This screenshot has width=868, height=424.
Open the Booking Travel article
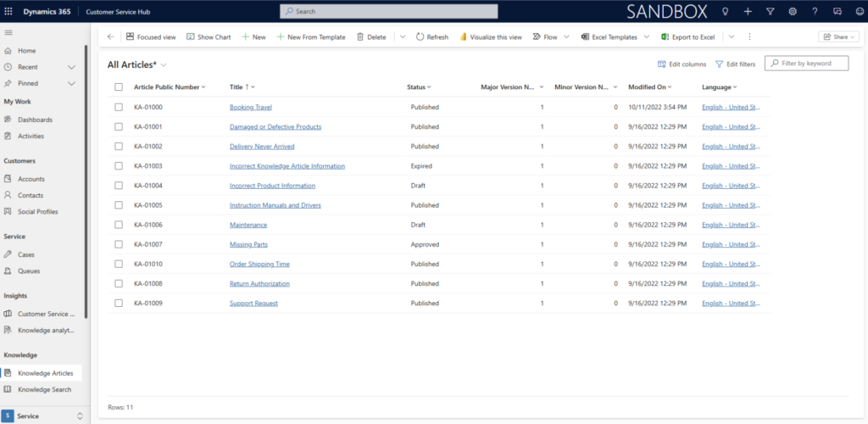tap(251, 108)
